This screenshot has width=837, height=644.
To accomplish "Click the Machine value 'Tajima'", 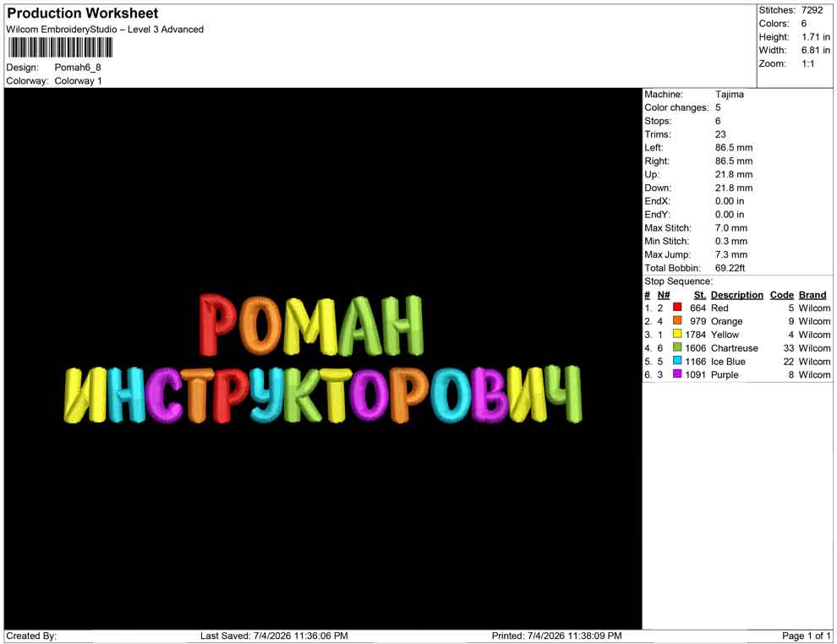I will coord(730,94).
